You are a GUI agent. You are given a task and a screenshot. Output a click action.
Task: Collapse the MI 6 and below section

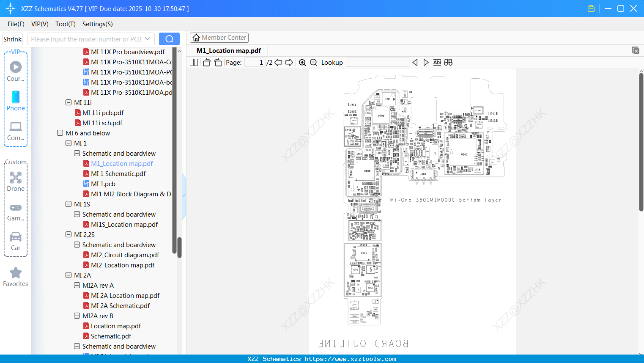click(60, 133)
